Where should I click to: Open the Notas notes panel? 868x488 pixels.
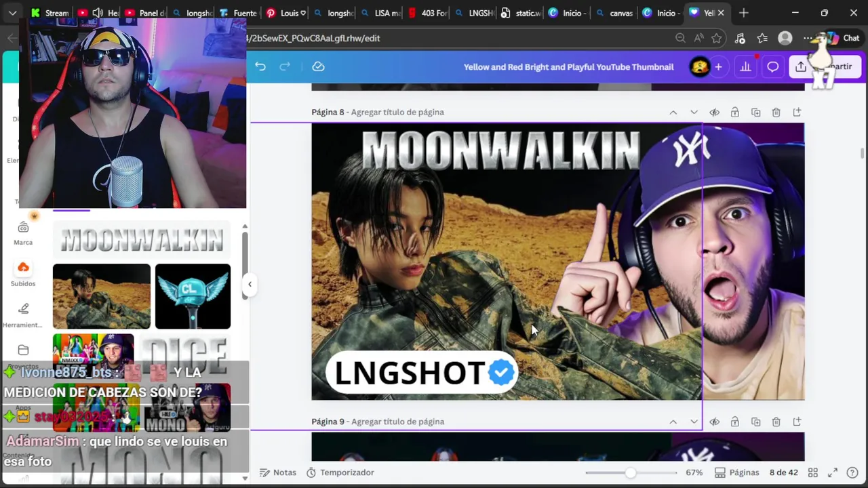click(x=278, y=472)
